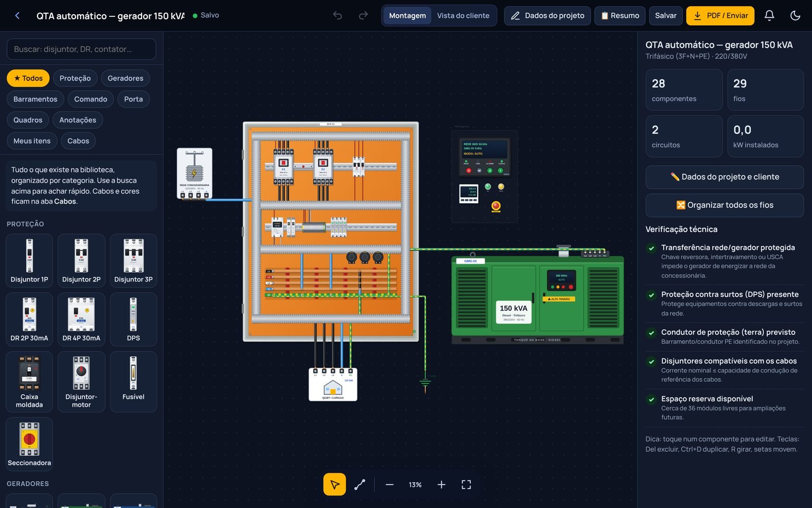Switch to Vista do cliente view
This screenshot has height=508, width=812.
[x=463, y=16]
